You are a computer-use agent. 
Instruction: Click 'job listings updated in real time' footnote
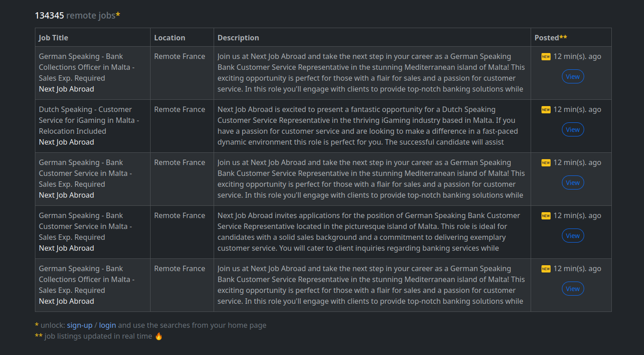98,336
